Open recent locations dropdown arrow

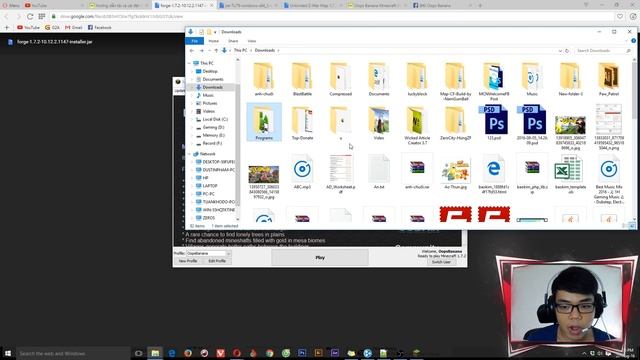tap(209, 51)
